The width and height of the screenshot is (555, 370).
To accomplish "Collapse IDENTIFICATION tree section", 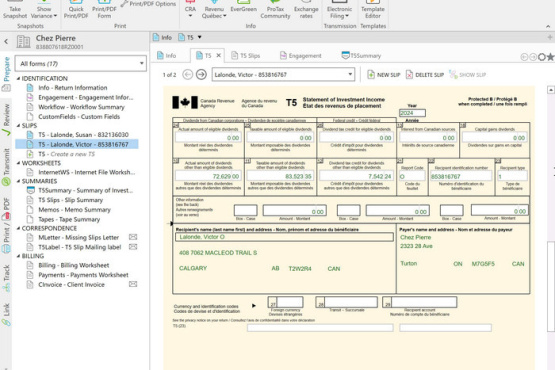I will point(18,78).
